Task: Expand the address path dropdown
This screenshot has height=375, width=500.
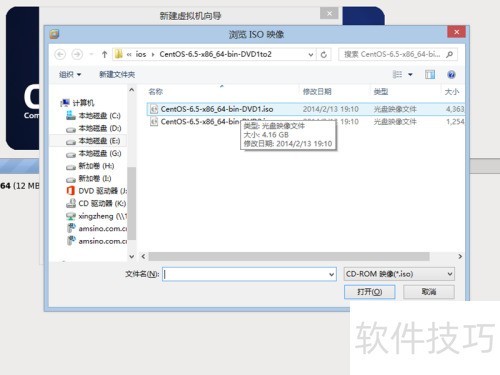Action: pyautogui.click(x=311, y=55)
